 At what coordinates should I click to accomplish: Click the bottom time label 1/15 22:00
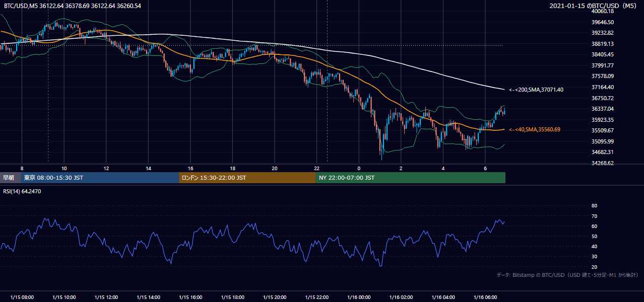pos(316,297)
